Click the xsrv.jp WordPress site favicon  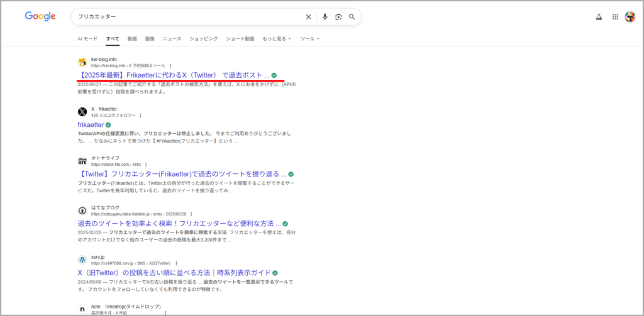click(x=82, y=259)
